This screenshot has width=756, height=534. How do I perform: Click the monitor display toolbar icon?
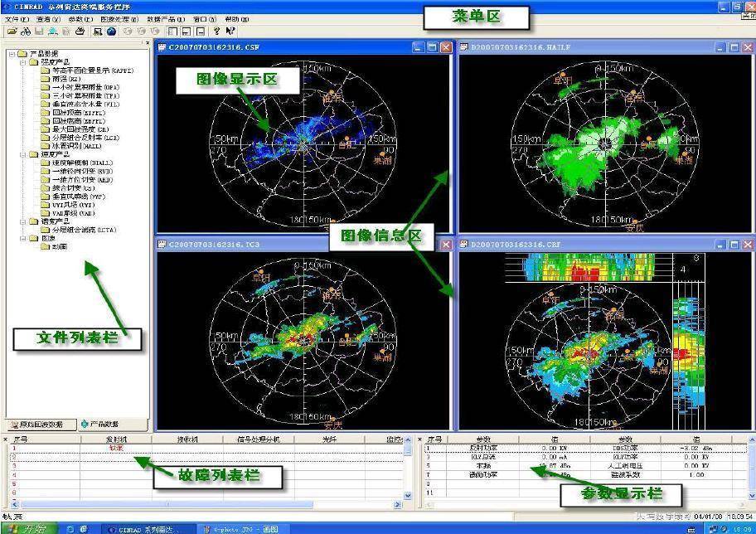(x=98, y=32)
